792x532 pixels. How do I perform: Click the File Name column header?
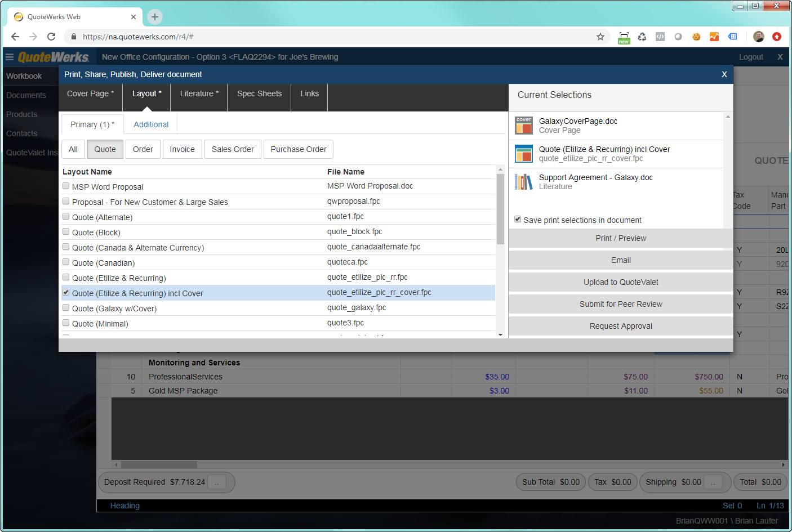point(346,172)
